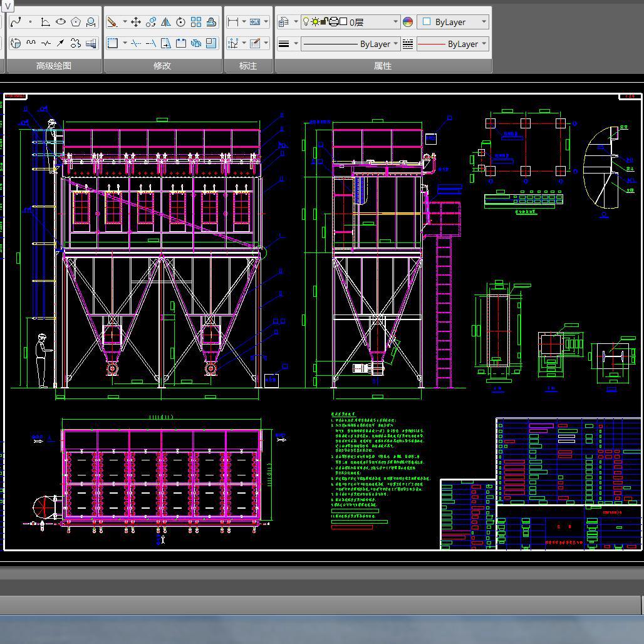
Task: Toggle the layer on/off light bulb
Action: point(306,21)
